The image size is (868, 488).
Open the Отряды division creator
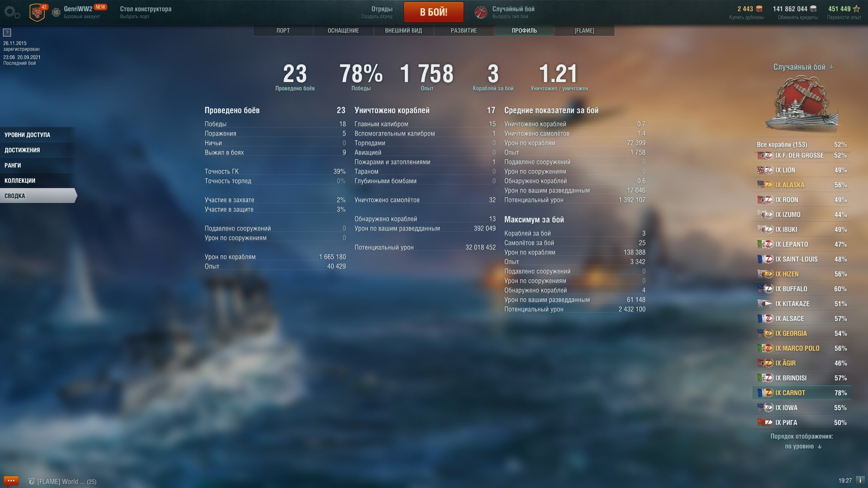[x=377, y=12]
